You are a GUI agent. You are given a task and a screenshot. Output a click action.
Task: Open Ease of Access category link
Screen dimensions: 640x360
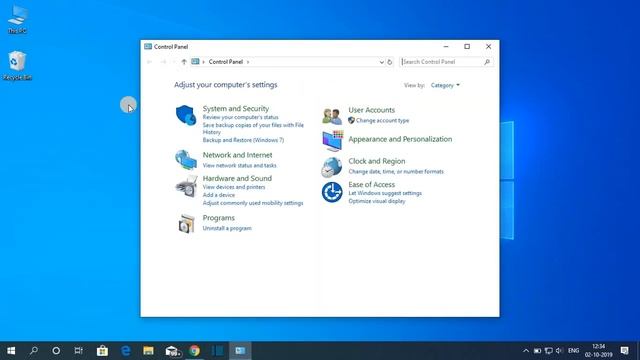tap(371, 184)
